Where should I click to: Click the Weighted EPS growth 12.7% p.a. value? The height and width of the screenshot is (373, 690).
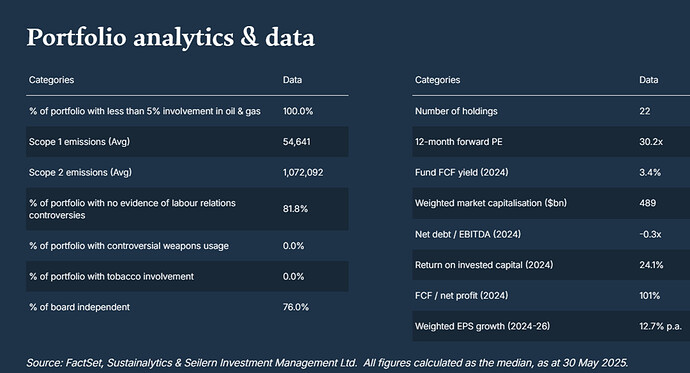point(661,326)
